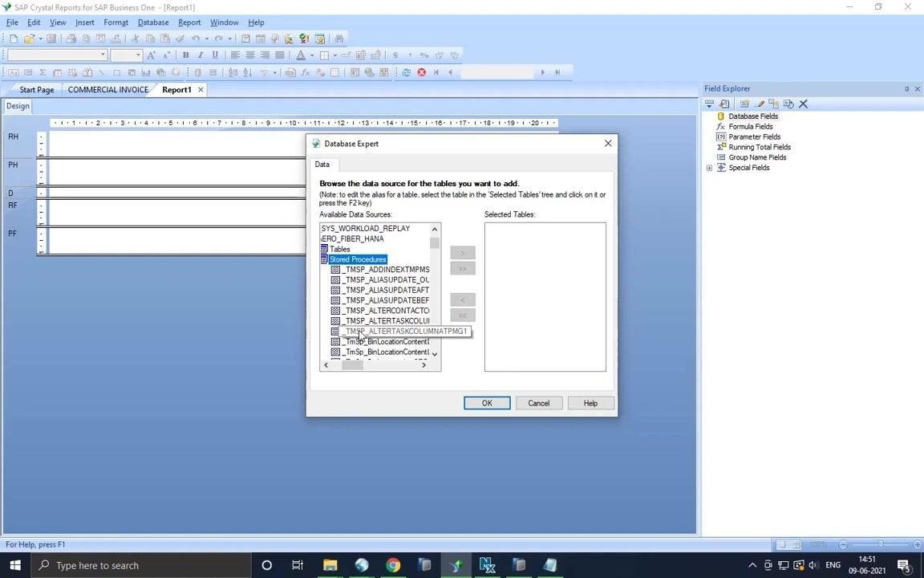Click OK in Database Expert
The height and width of the screenshot is (578, 924).
coord(487,403)
